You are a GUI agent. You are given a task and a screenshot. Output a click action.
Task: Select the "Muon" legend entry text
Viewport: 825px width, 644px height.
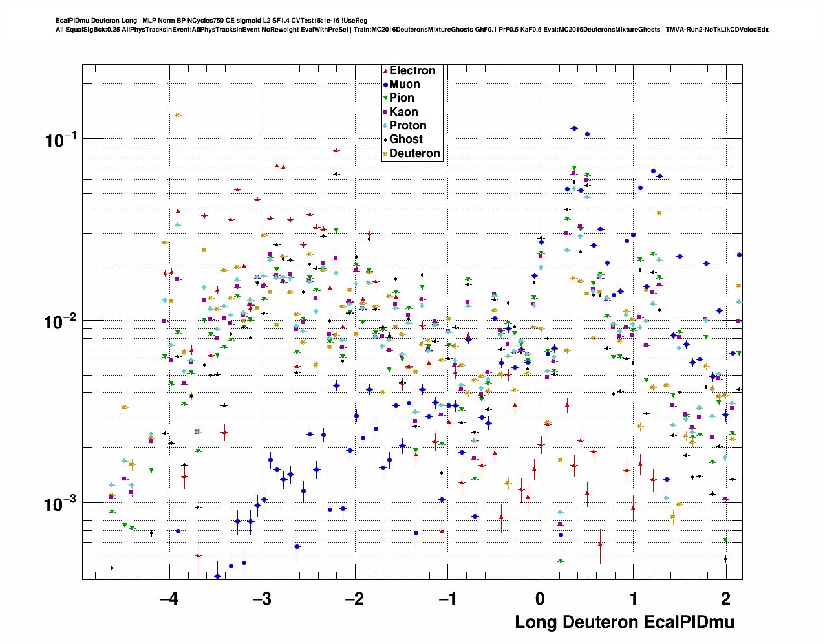pyautogui.click(x=404, y=84)
